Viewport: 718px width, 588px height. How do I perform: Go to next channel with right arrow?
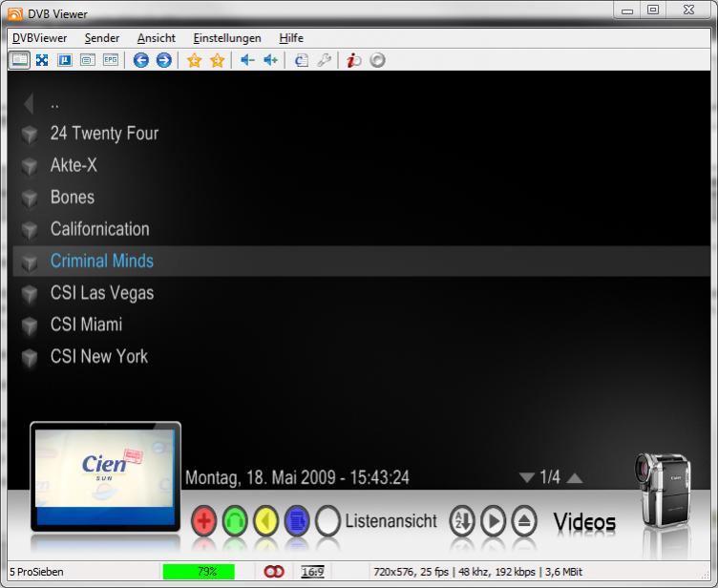(164, 60)
